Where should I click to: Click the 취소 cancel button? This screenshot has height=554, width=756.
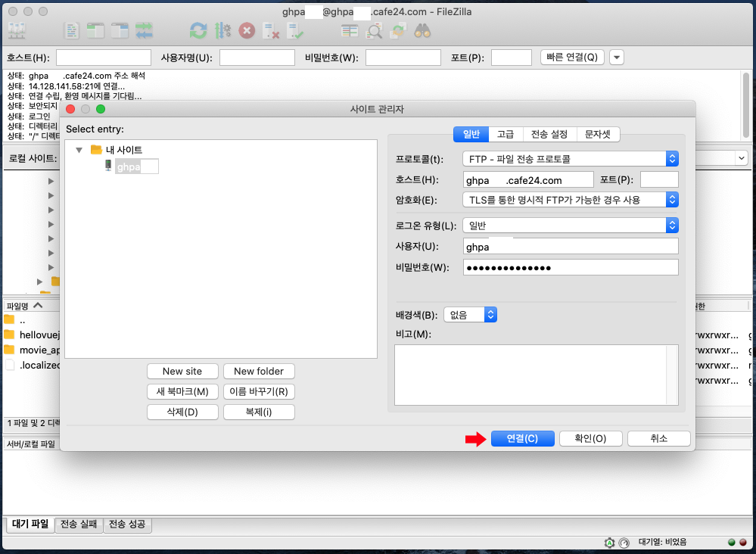coord(658,438)
